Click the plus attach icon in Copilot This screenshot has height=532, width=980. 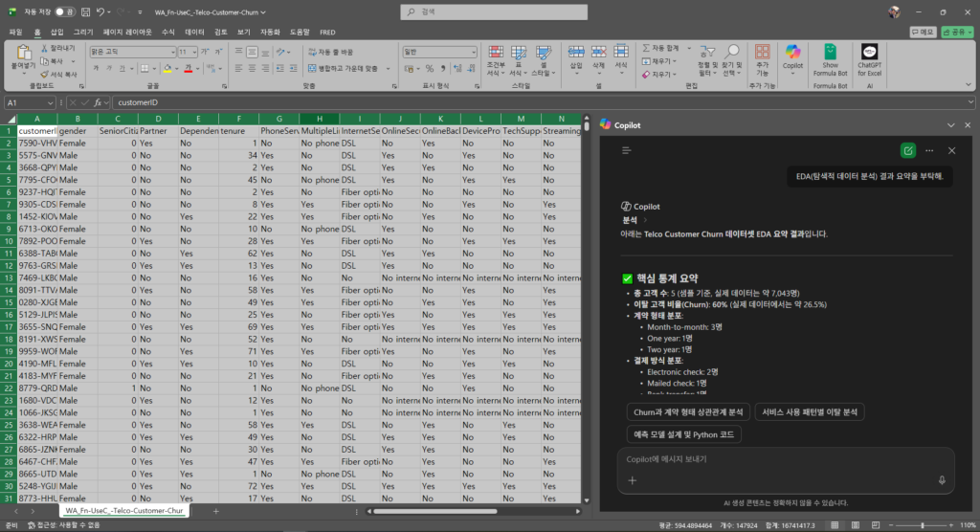[632, 480]
